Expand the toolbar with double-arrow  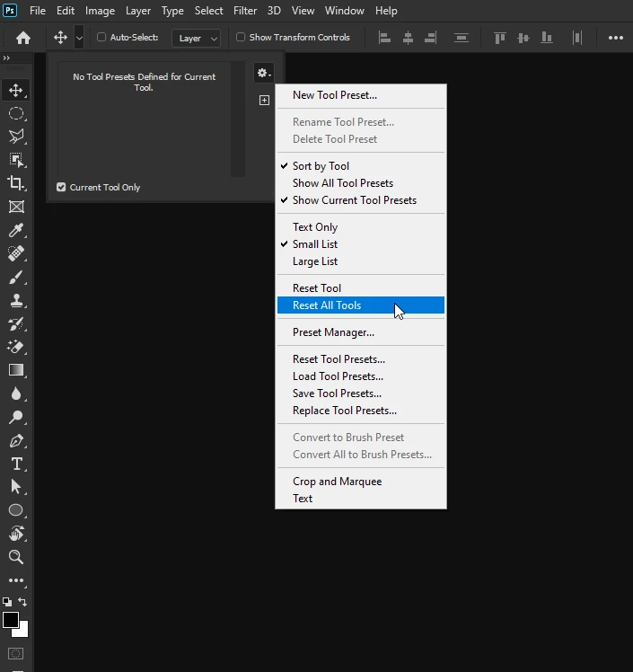pos(6,57)
